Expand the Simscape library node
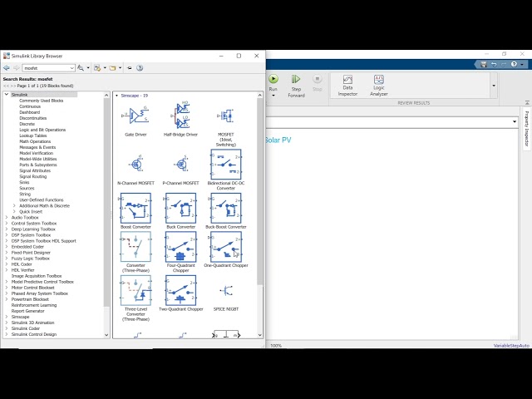The width and height of the screenshot is (532, 399). [7, 317]
